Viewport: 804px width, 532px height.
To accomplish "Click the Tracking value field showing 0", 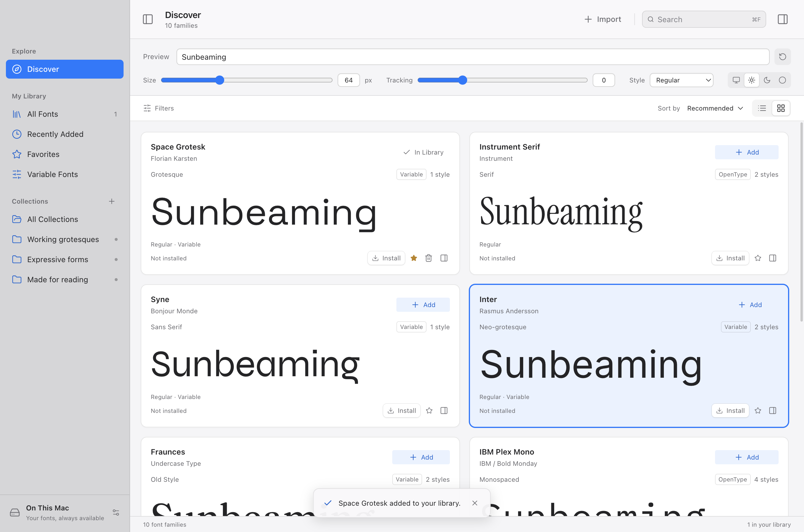I will 604,80.
